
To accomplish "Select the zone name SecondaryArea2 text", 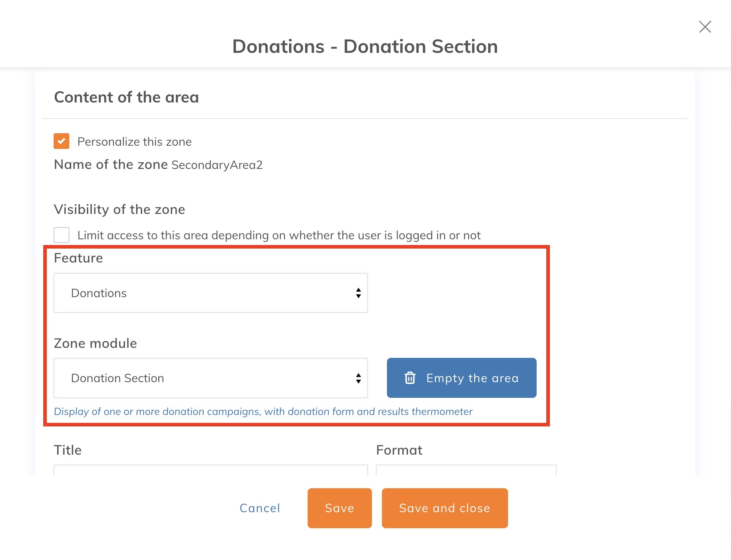I will [216, 165].
